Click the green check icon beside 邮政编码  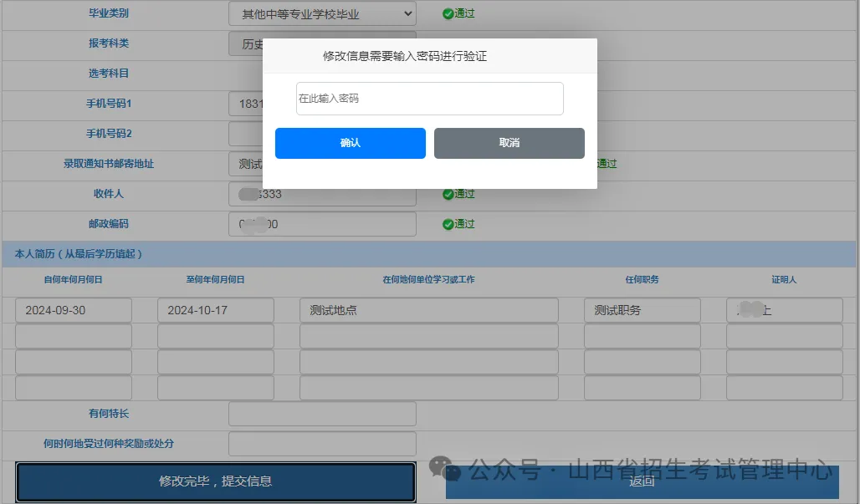(448, 224)
